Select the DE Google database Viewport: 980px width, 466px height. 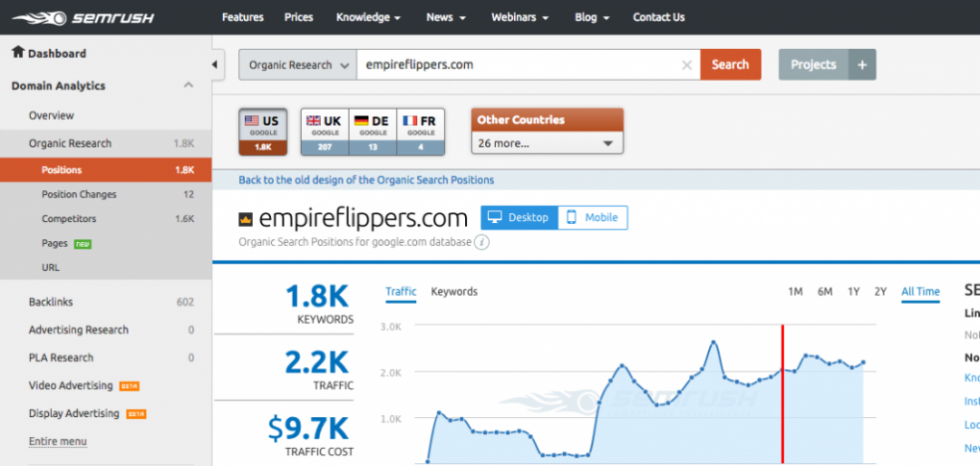372,132
